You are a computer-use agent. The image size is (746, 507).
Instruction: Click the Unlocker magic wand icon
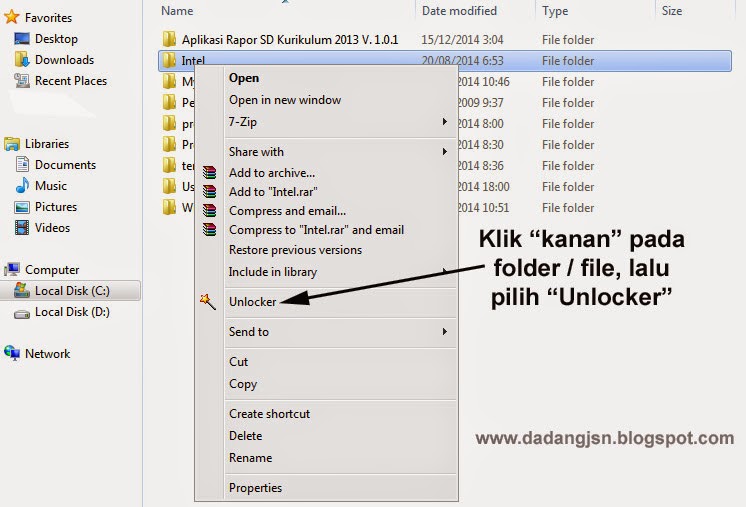[x=208, y=302]
